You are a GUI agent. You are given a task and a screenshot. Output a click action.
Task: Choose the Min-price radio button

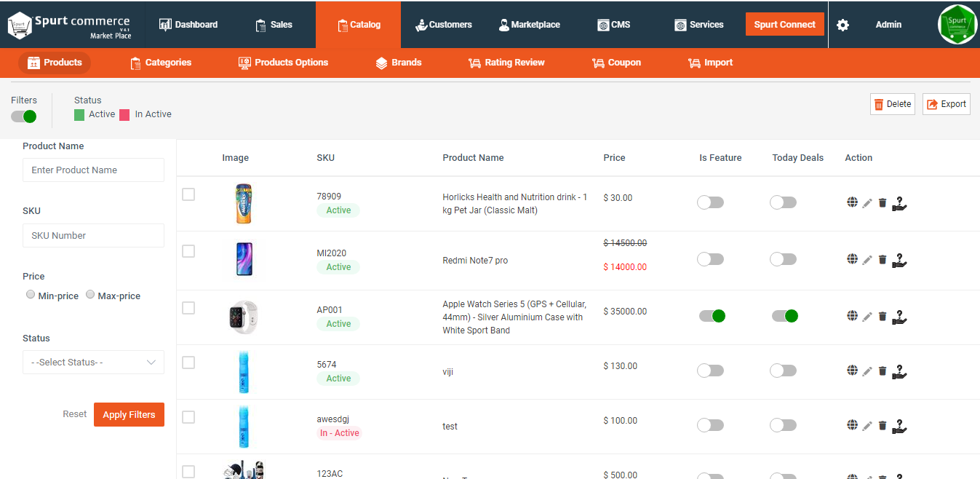tap(31, 295)
